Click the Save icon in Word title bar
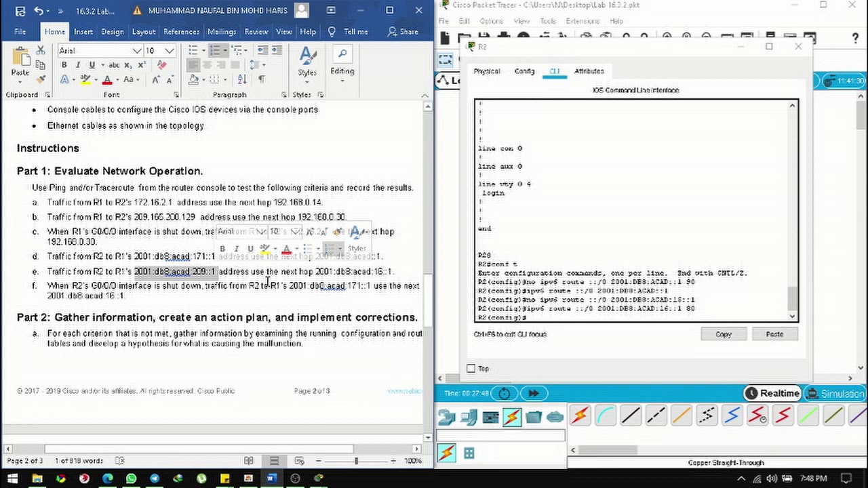Image resolution: width=868 pixels, height=488 pixels. (20, 10)
